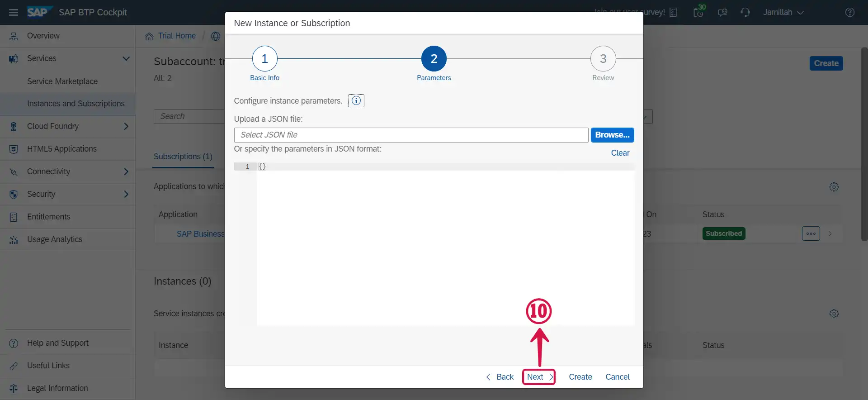Open the help question mark icon in header
Image resolution: width=868 pixels, height=400 pixels.
click(x=850, y=12)
